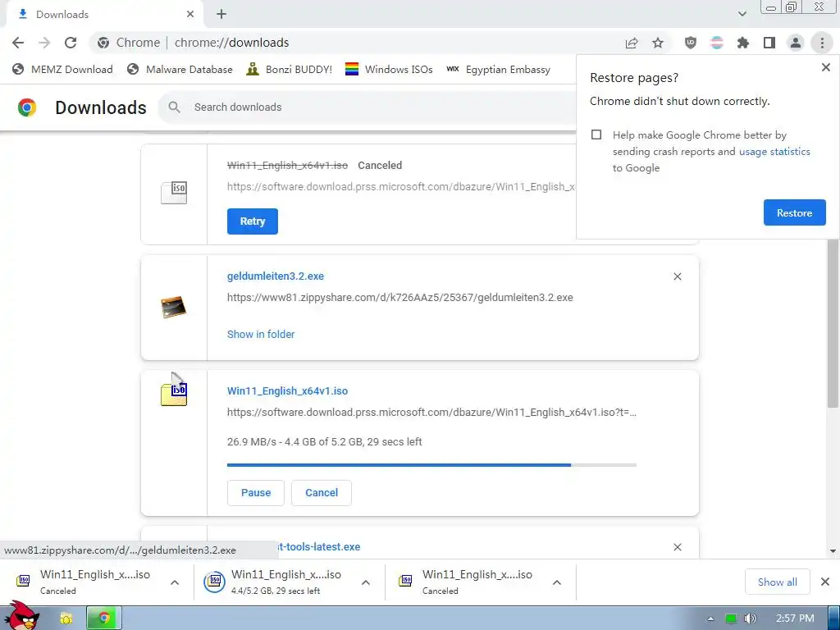Viewport: 840px width, 630px height.
Task: Open the Extensions puzzle piece menu
Action: coord(743,43)
